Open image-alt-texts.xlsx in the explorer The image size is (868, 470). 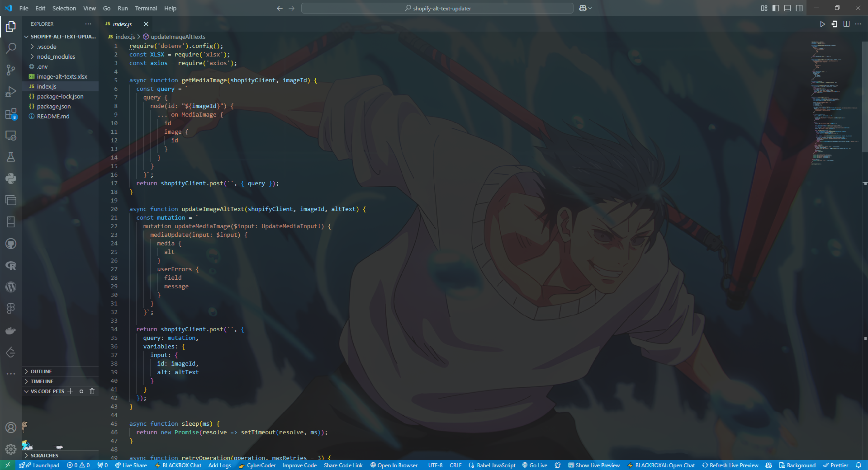[x=60, y=76]
